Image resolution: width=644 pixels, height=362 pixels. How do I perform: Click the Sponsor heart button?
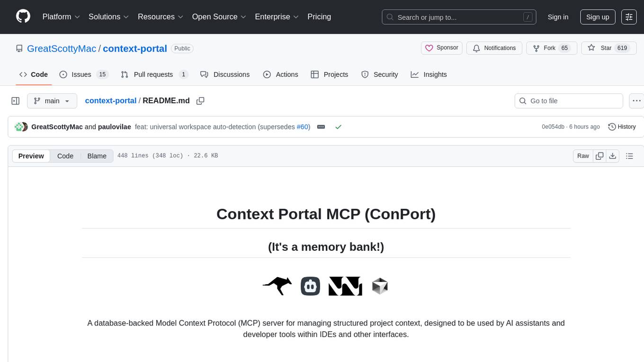(441, 48)
